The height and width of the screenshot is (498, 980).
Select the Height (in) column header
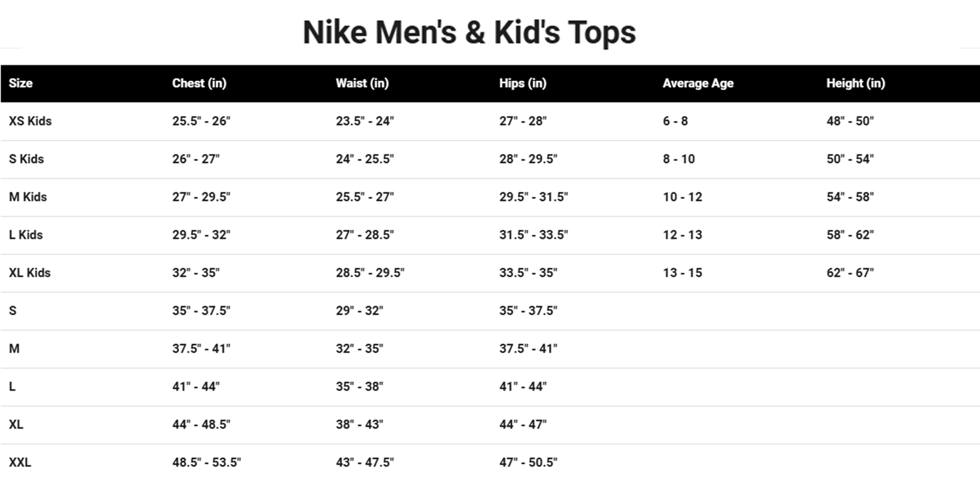point(855,83)
